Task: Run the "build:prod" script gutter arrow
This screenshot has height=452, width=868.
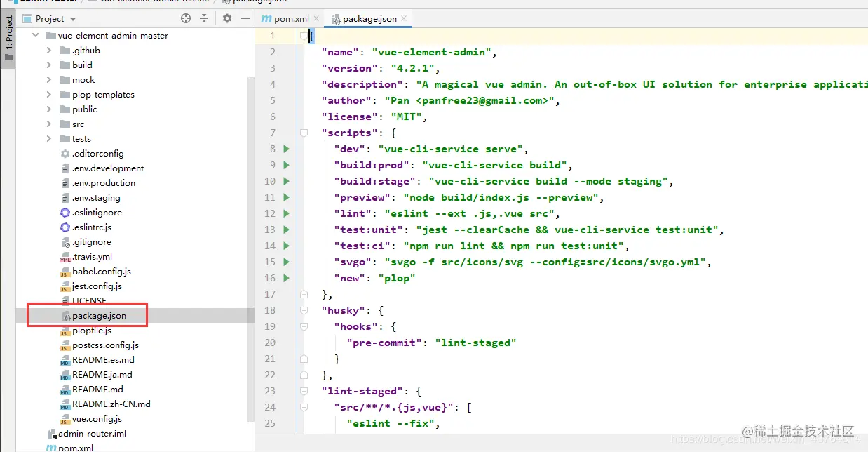Action: (286, 165)
